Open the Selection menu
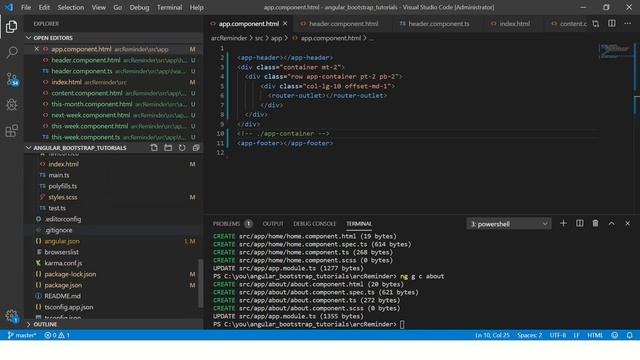The height and width of the screenshot is (360, 640). click(x=71, y=7)
